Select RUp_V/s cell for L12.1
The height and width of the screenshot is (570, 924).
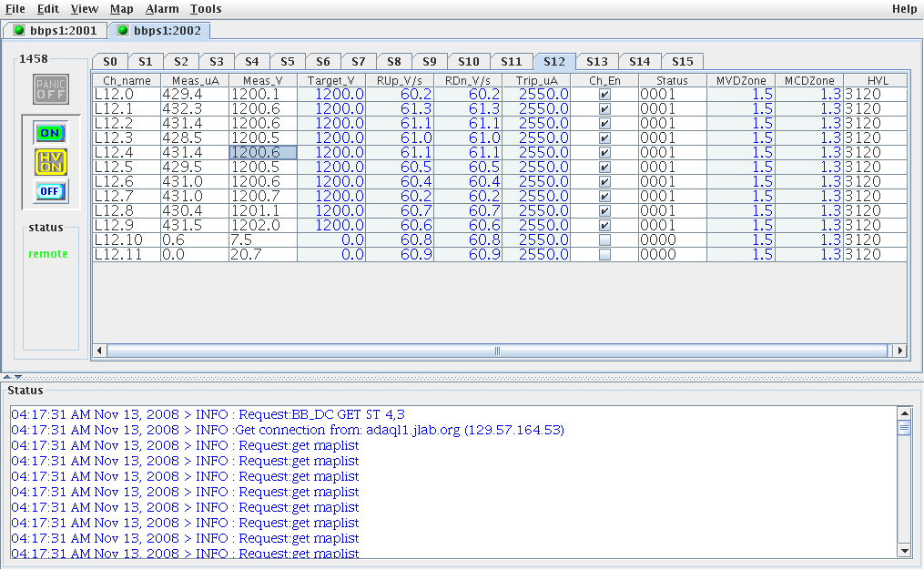[x=401, y=109]
